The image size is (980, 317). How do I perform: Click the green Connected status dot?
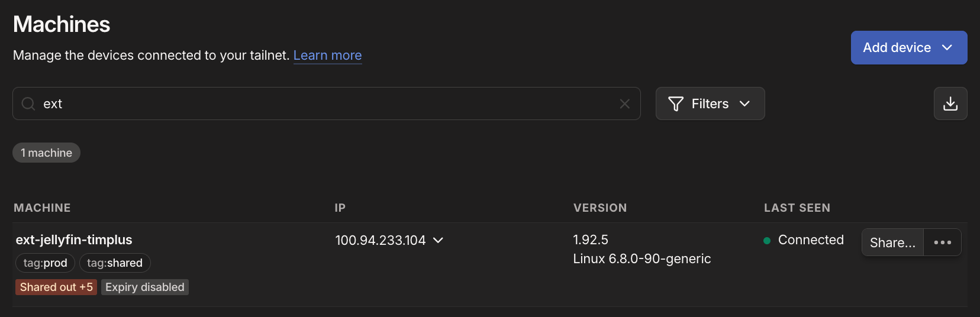click(x=767, y=241)
